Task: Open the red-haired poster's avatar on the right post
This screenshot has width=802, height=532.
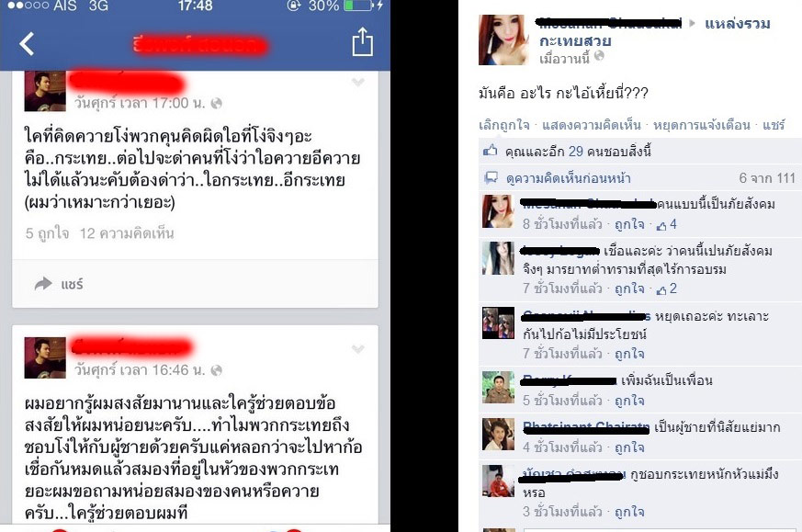Action: pos(503,40)
